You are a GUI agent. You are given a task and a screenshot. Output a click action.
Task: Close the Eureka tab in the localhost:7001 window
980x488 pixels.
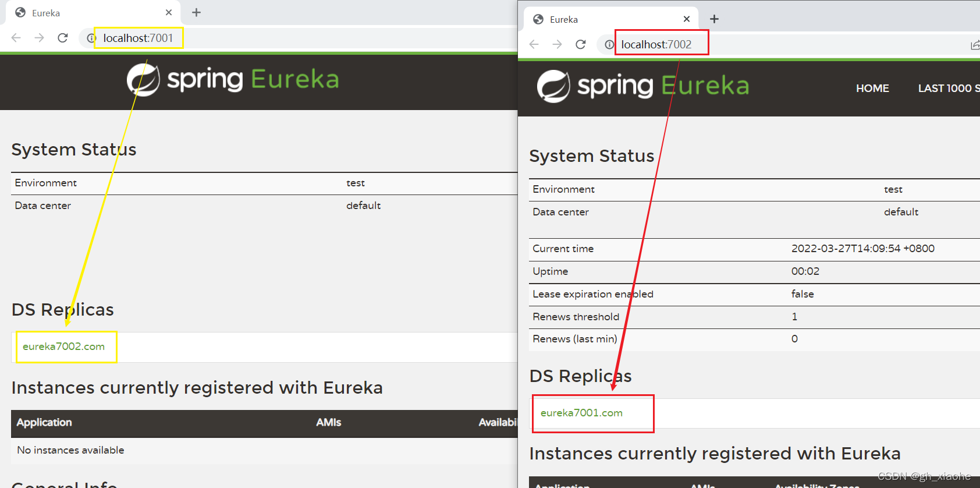click(x=169, y=12)
